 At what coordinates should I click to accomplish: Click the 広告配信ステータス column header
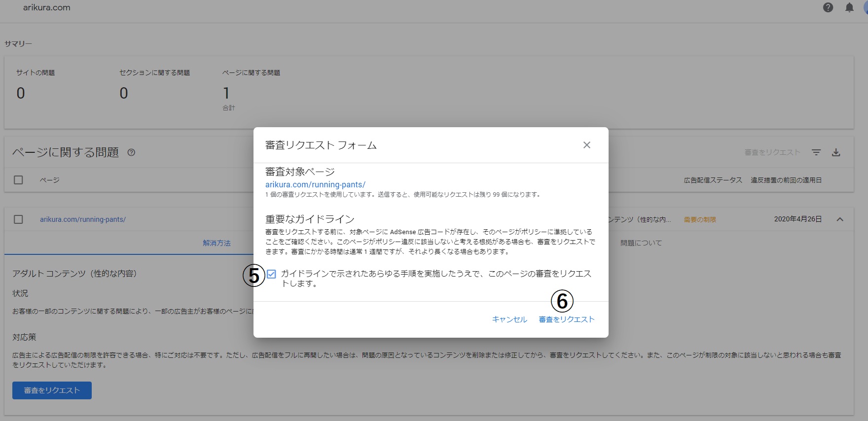tap(713, 180)
